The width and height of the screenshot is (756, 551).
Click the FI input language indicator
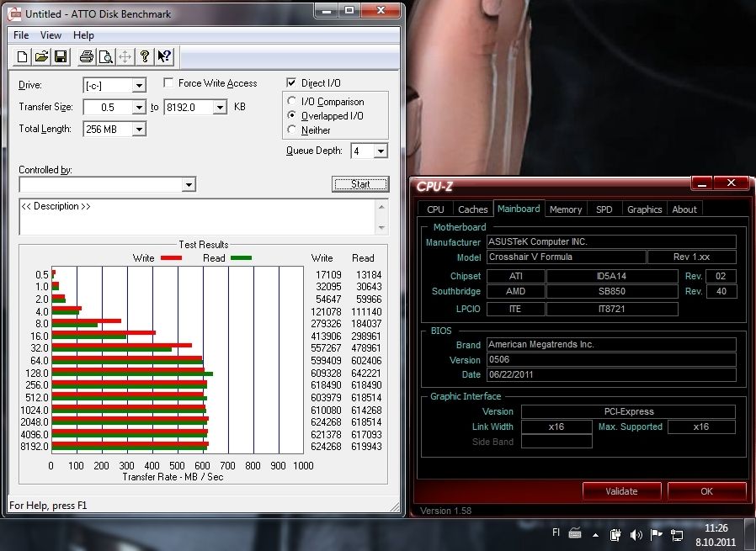coord(556,532)
